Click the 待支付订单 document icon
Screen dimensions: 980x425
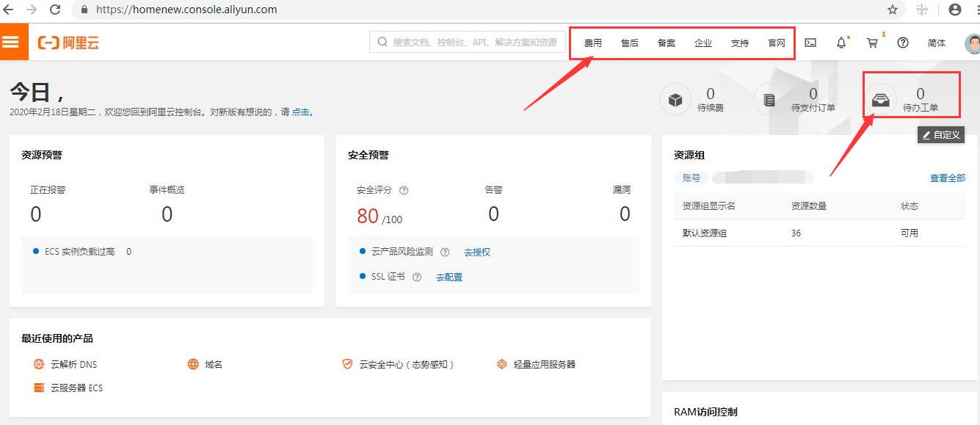click(769, 100)
